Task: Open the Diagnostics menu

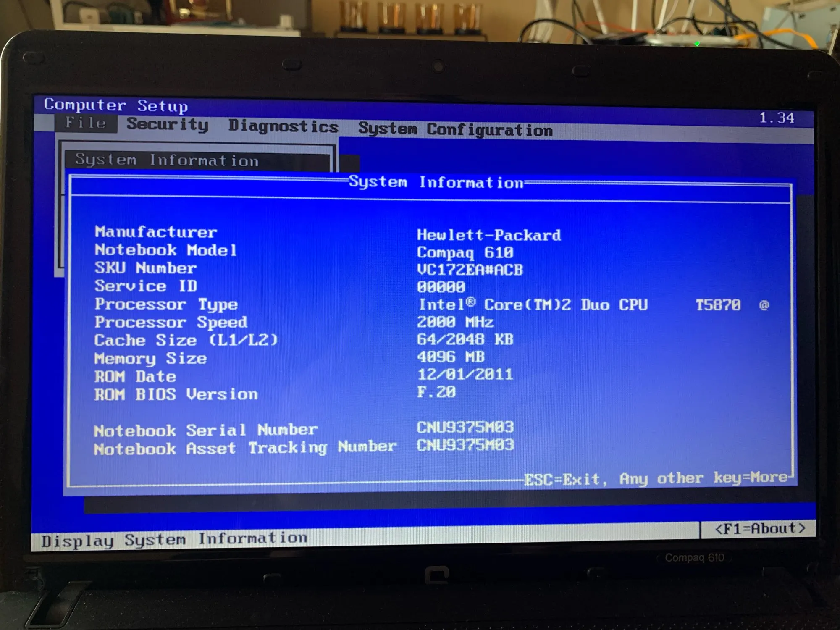Action: (283, 126)
